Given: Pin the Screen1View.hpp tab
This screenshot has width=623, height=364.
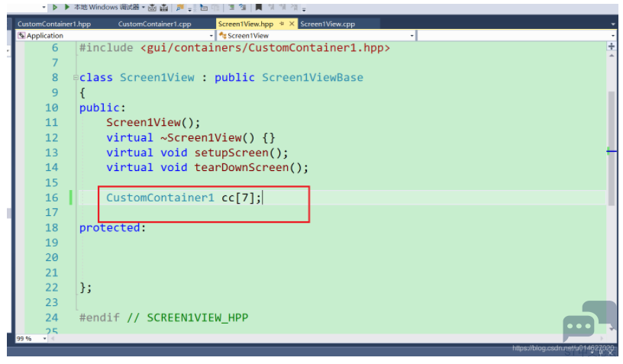Looking at the screenshot, I should click(282, 24).
